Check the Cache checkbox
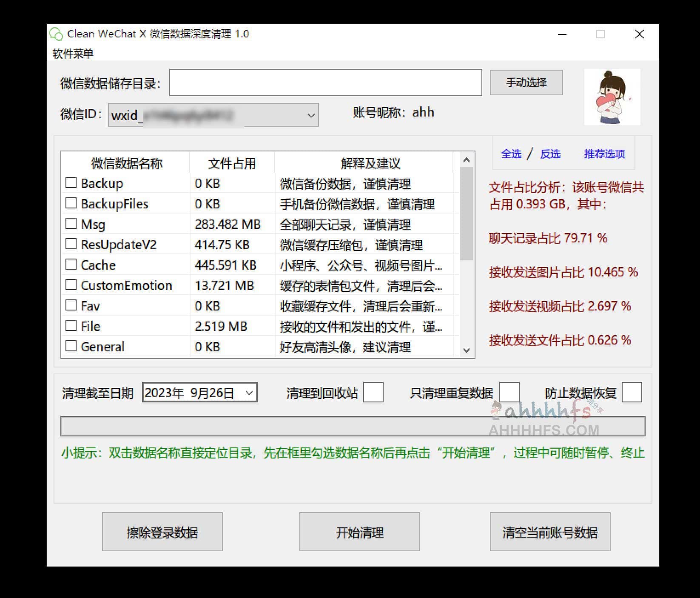Image resolution: width=700 pixels, height=598 pixels. pyautogui.click(x=71, y=264)
